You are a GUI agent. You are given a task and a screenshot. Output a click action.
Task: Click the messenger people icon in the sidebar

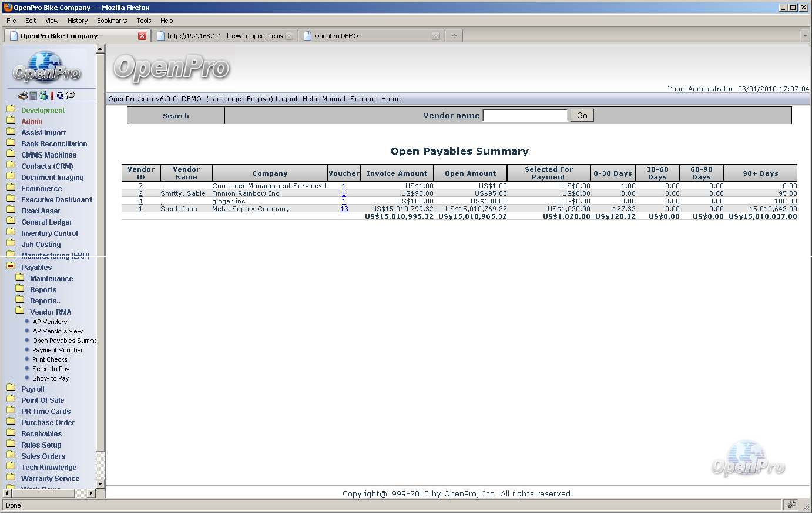(43, 95)
